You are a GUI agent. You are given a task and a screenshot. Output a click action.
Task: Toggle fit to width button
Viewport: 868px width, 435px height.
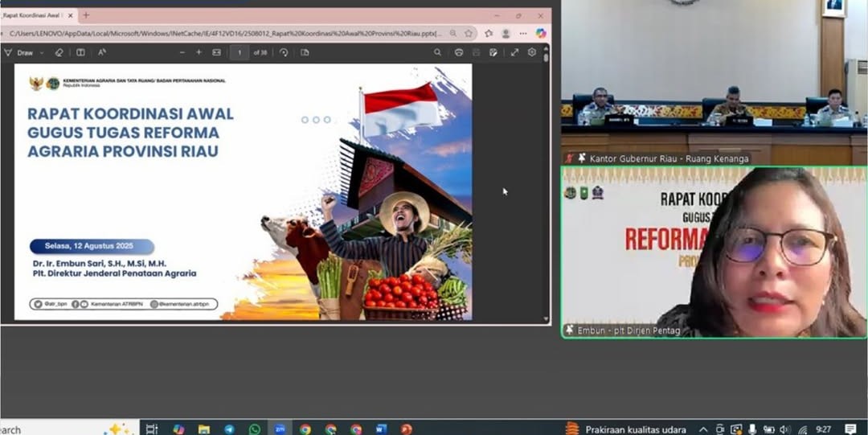[x=216, y=52]
